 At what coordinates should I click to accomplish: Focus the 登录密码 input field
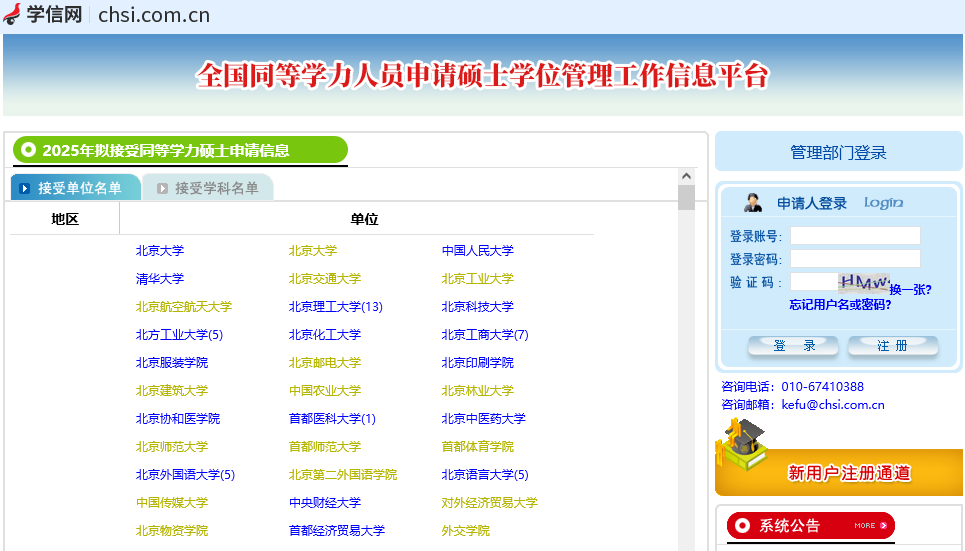(x=855, y=259)
